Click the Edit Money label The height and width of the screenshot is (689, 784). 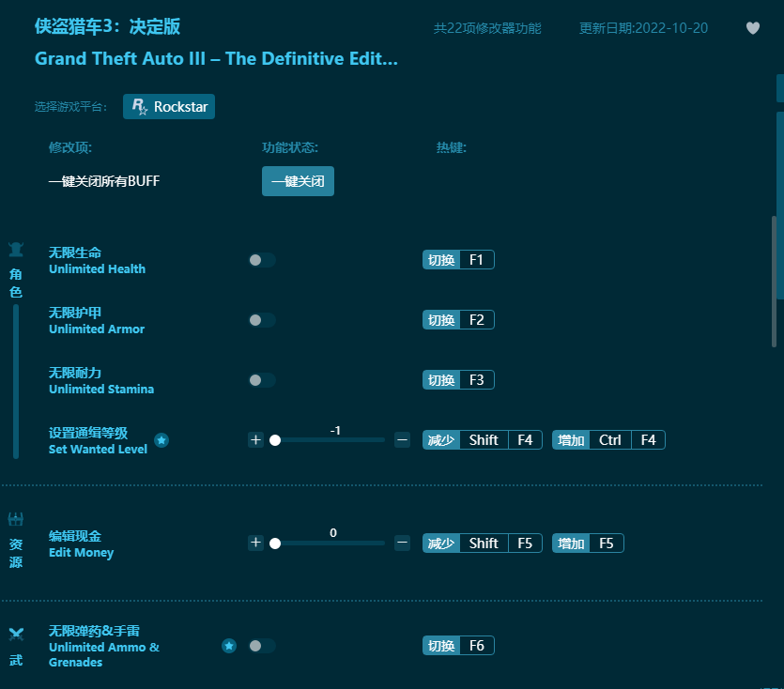[x=81, y=544]
